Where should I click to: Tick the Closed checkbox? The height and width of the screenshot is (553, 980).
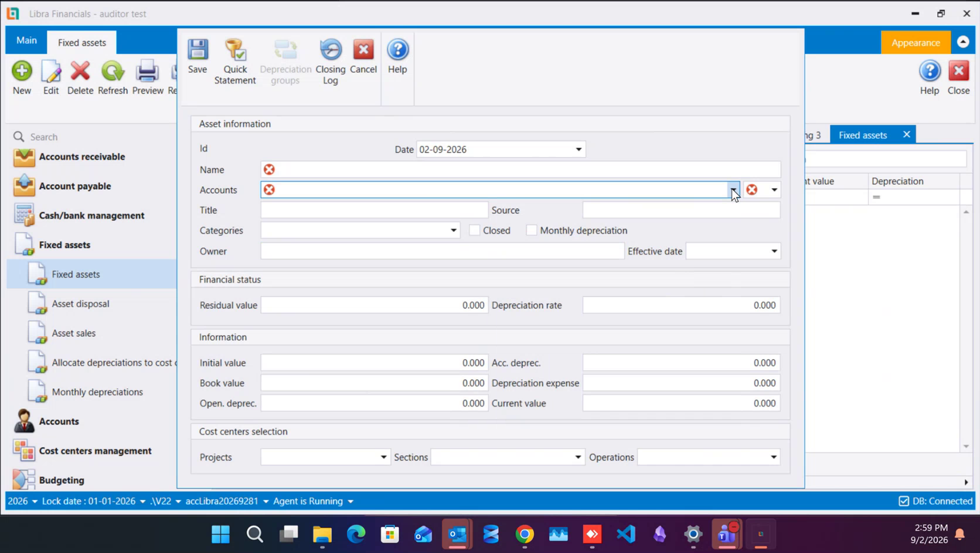475,230
